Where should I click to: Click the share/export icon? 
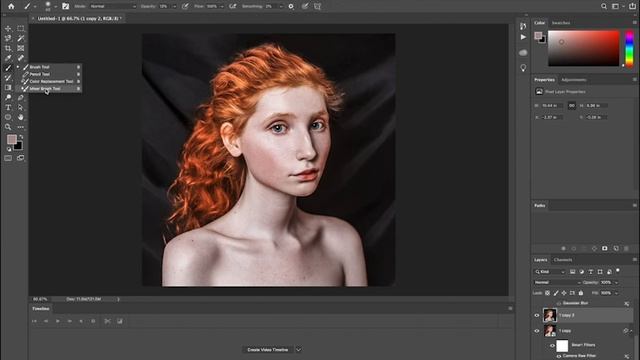pos(632,6)
